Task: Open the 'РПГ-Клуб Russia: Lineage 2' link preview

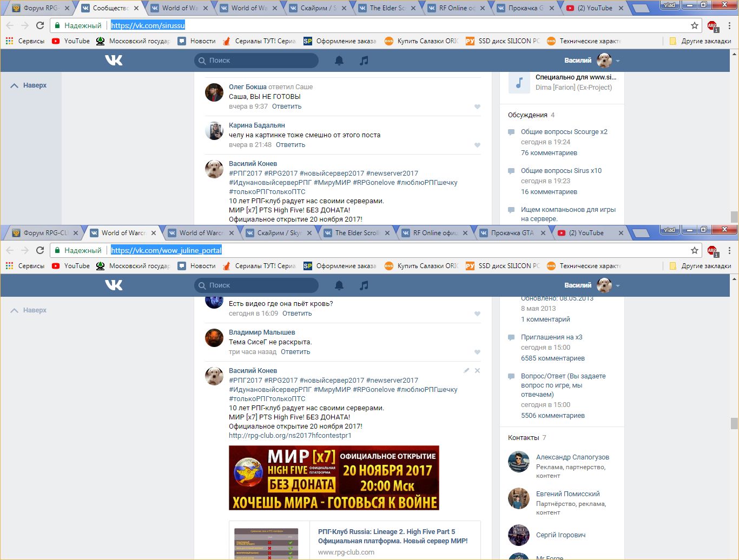Action: 355,541
